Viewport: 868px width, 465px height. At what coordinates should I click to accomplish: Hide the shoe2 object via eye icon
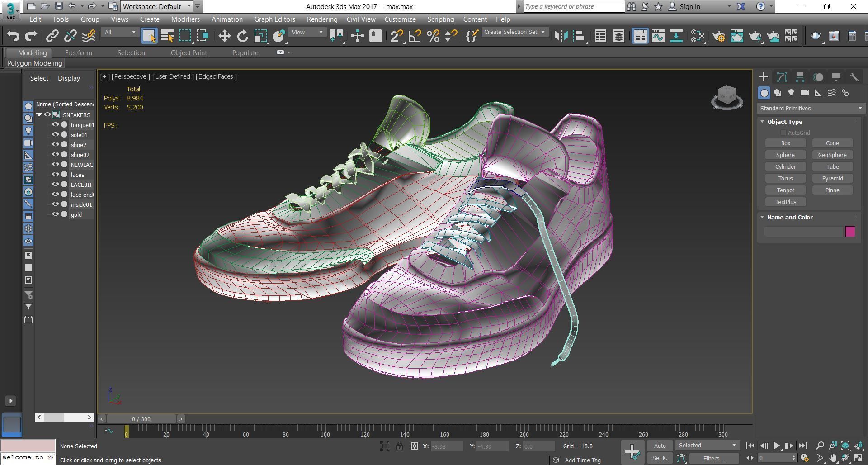(56, 144)
